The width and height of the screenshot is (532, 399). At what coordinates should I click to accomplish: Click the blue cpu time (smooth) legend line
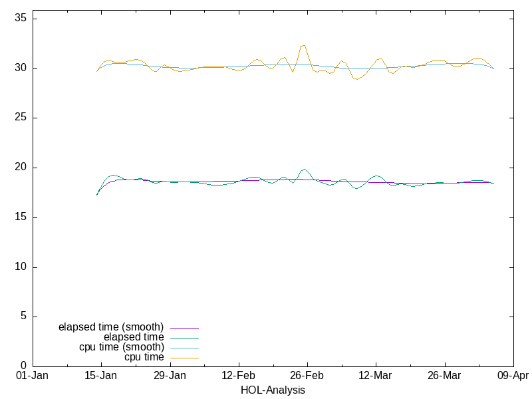tap(185, 348)
